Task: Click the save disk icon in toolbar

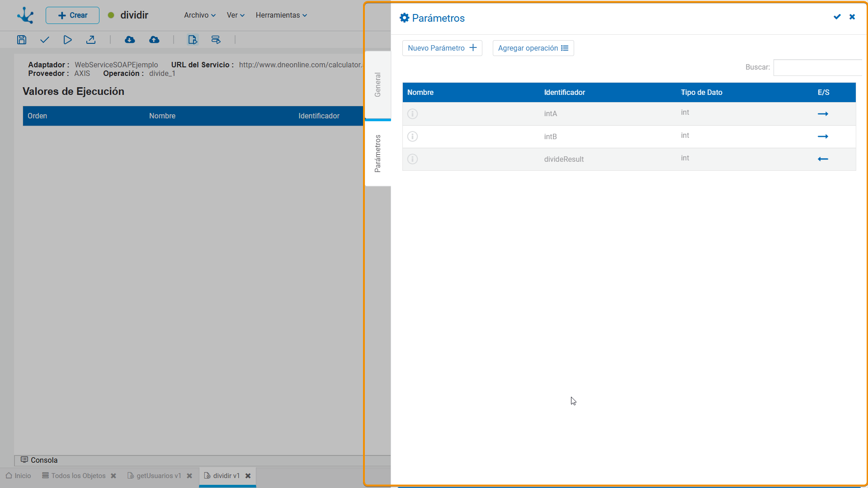Action: coord(22,40)
